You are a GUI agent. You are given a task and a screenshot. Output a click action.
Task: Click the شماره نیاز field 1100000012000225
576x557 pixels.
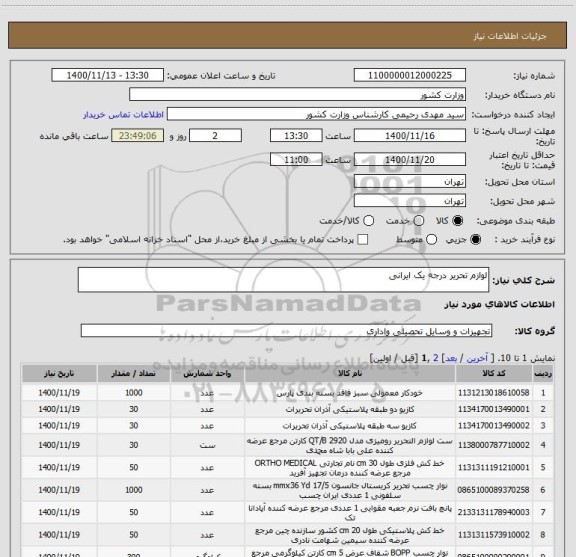(410, 75)
